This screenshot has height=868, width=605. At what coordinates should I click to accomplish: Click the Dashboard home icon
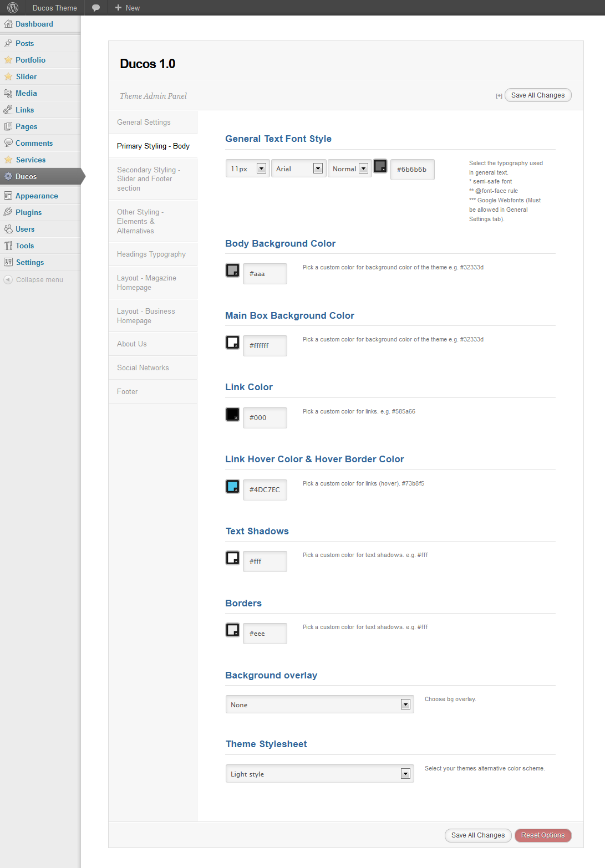click(8, 24)
